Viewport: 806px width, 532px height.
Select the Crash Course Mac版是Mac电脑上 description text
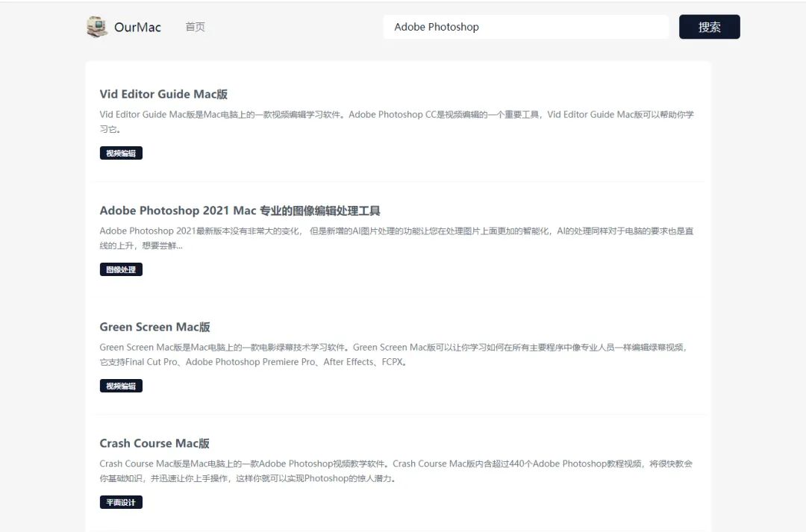coord(396,471)
